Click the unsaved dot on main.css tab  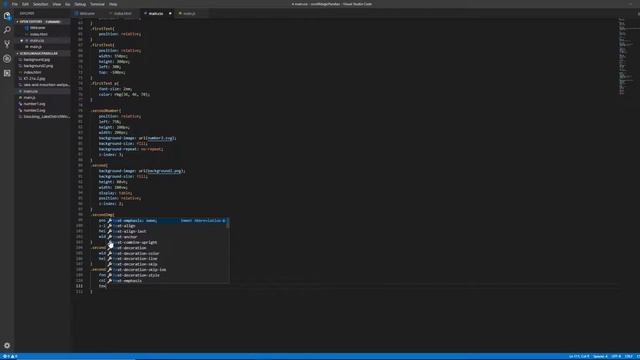tap(170, 13)
